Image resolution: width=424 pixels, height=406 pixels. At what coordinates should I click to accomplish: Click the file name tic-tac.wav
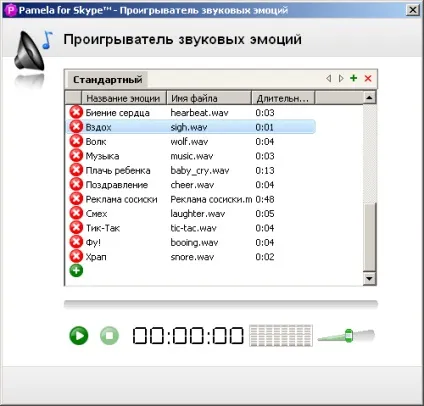point(193,228)
